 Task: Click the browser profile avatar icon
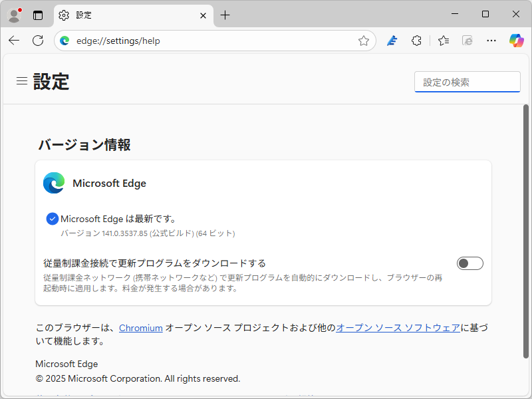13,15
